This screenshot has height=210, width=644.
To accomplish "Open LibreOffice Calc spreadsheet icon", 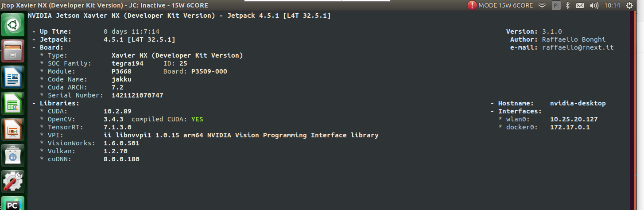I will point(14,103).
